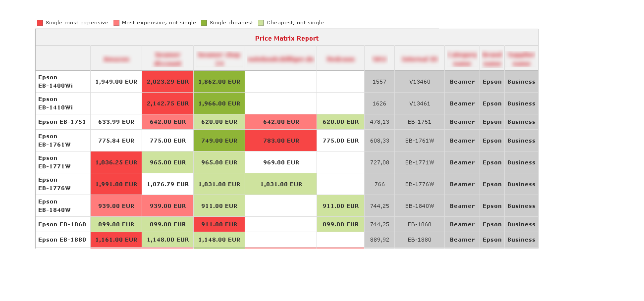Select the 'Epson EB-1840W' row header
Screen dimensions: 644x301
click(x=63, y=206)
